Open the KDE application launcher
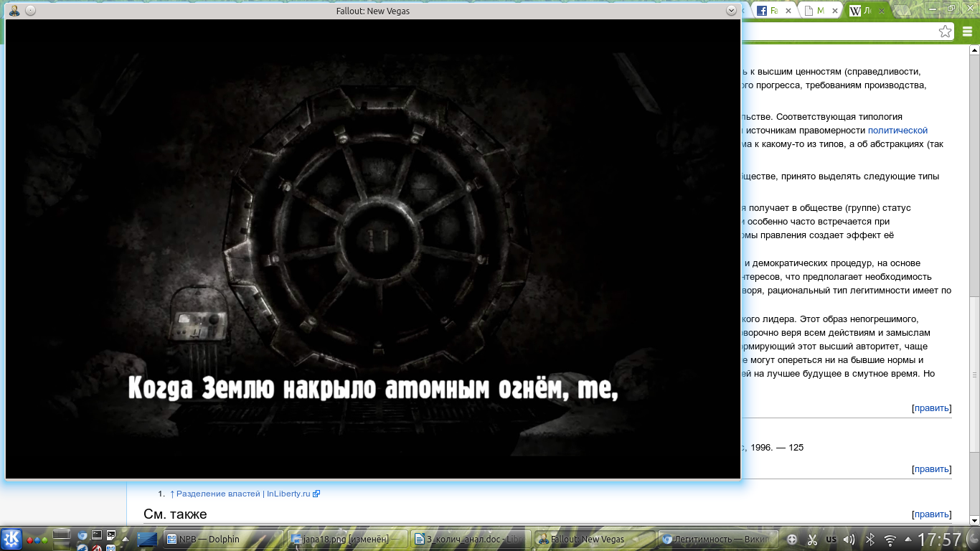Viewport: 980px width, 551px height. (x=11, y=539)
